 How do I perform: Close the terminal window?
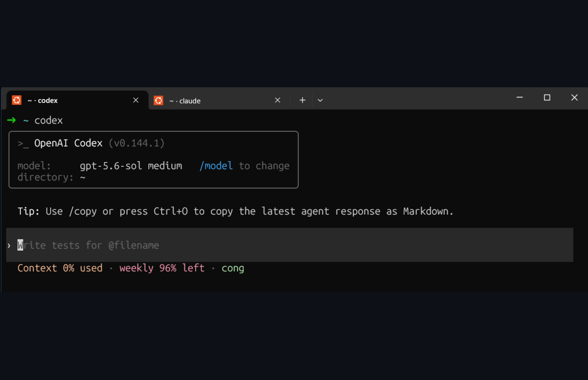[575, 97]
